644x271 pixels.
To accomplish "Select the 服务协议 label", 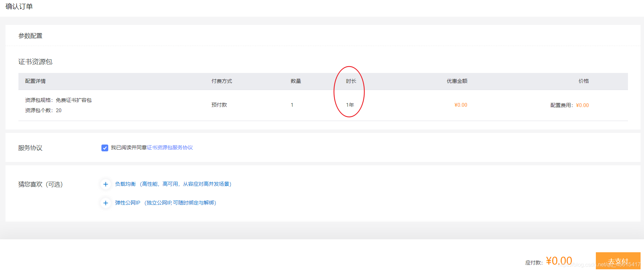I will pyautogui.click(x=30, y=148).
